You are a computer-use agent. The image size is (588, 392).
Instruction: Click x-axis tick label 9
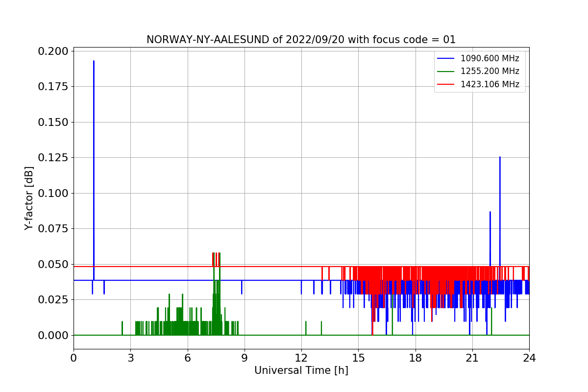pos(245,358)
